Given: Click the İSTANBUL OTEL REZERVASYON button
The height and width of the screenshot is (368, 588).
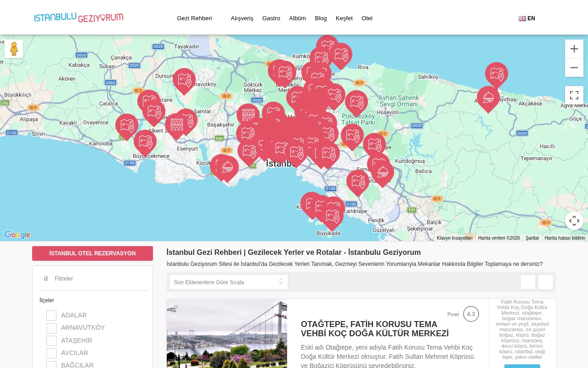Looking at the screenshot, I should click(92, 253).
